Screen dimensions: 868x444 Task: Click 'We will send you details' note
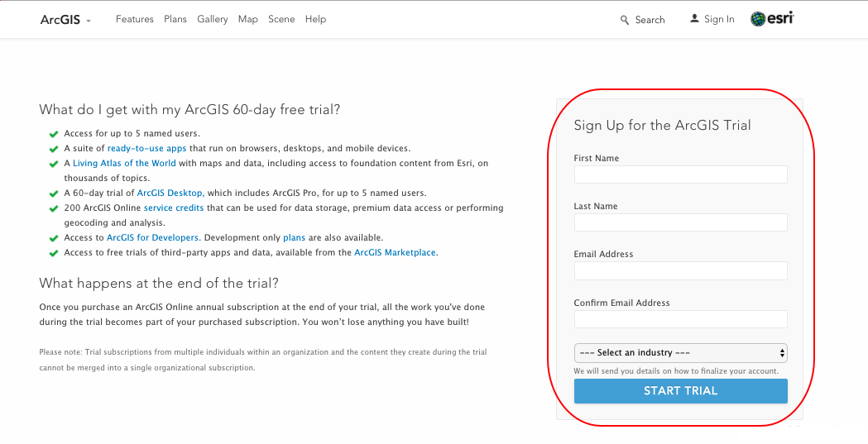click(676, 371)
